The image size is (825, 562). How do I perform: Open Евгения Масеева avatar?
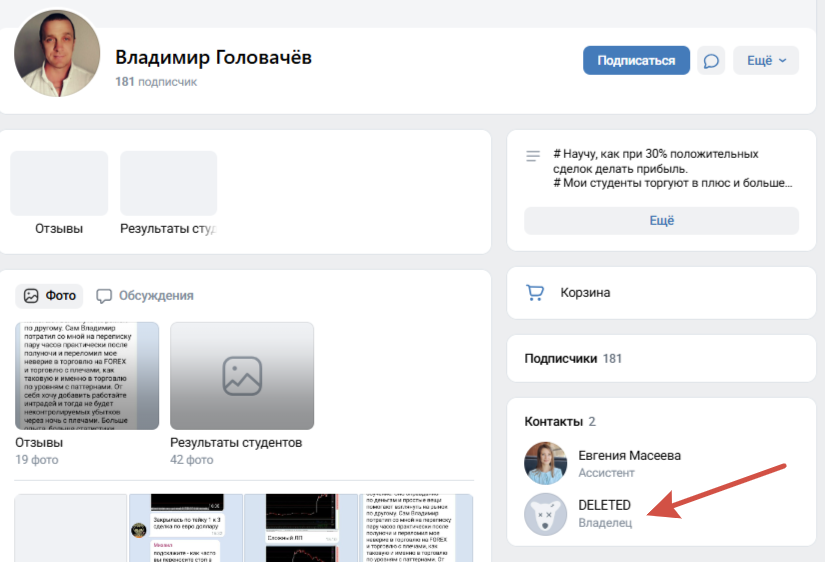coord(546,463)
